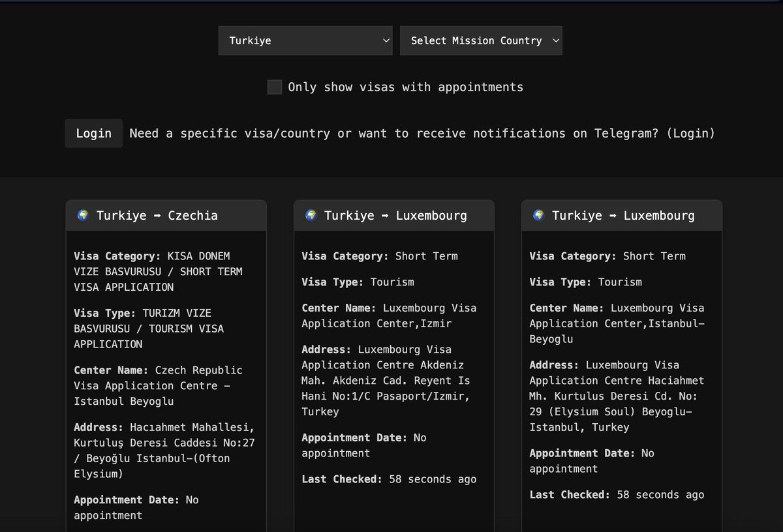Click the Appointment Date on the Izmir card
Viewport: 783px width, 532px height.
[x=364, y=445]
